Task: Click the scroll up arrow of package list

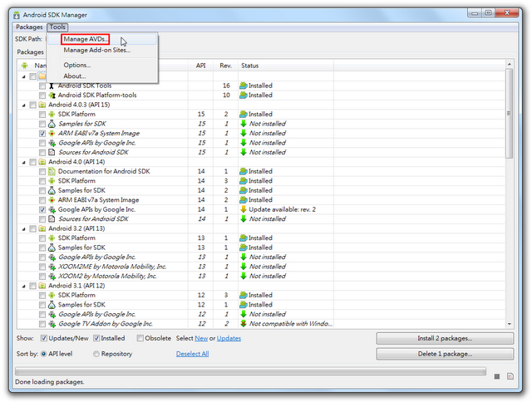Action: pyautogui.click(x=509, y=64)
